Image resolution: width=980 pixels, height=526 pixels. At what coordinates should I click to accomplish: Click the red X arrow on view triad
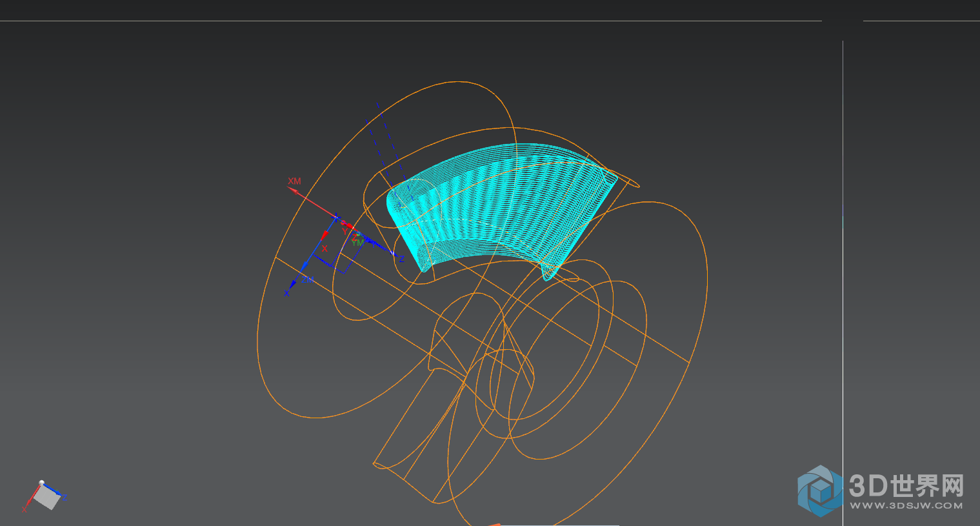[33, 496]
